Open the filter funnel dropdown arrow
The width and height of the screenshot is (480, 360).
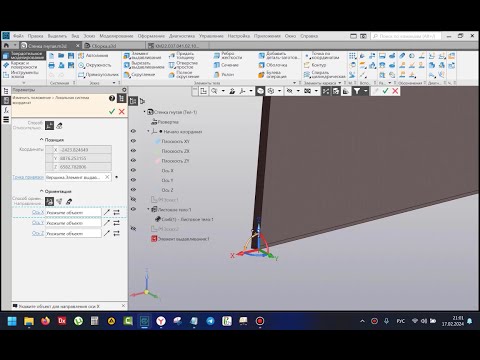tap(365, 91)
